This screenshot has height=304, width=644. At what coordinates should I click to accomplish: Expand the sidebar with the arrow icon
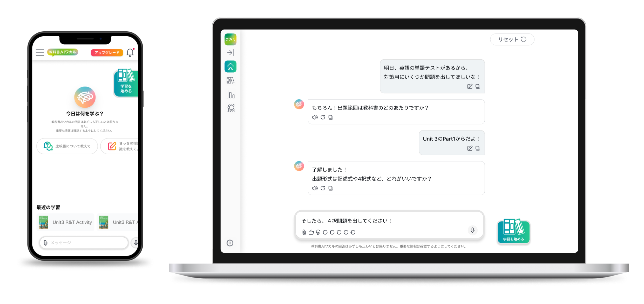230,53
